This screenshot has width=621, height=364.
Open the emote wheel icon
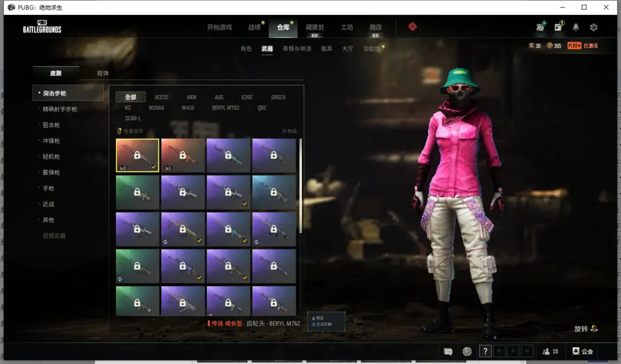(x=467, y=351)
